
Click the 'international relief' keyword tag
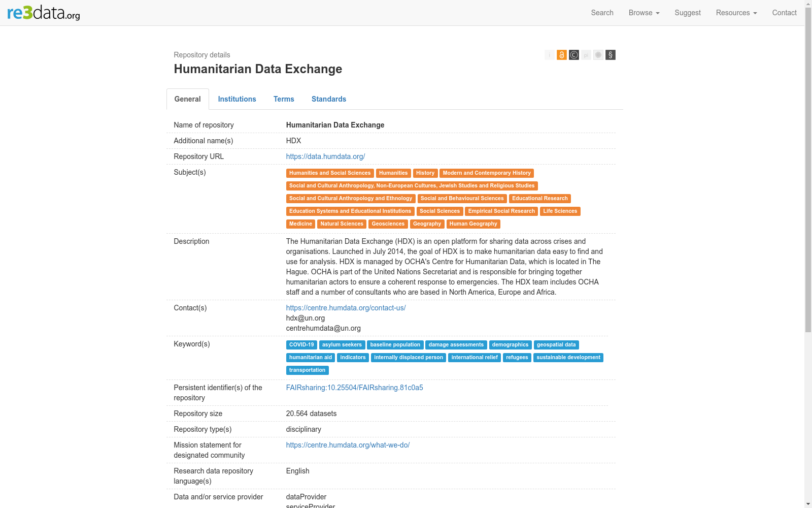coord(475,358)
